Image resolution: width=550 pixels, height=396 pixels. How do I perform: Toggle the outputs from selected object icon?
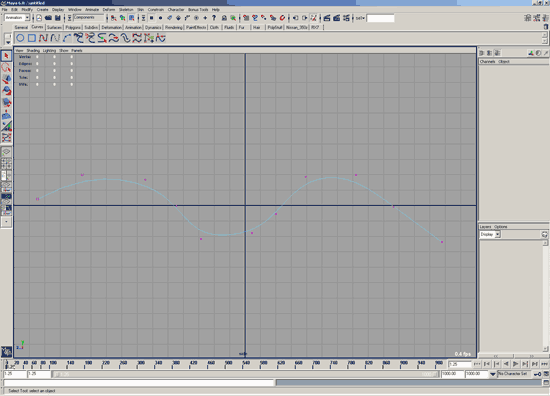[304, 18]
